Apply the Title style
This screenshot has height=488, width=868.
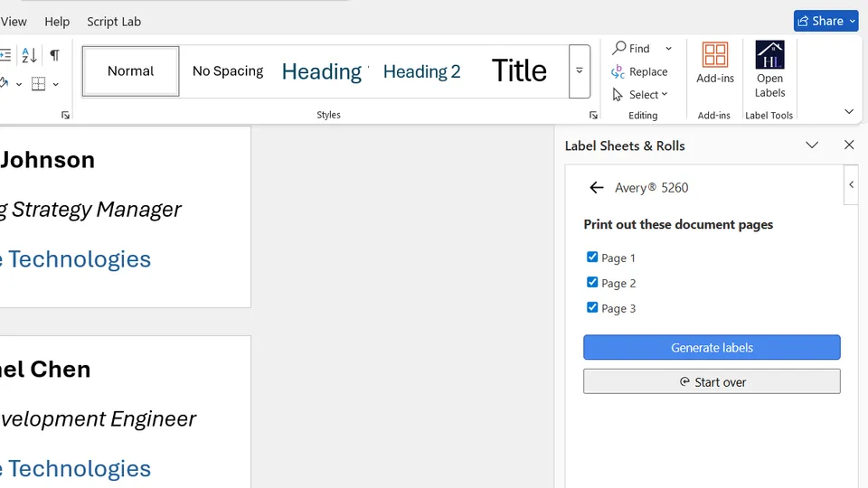tap(519, 70)
